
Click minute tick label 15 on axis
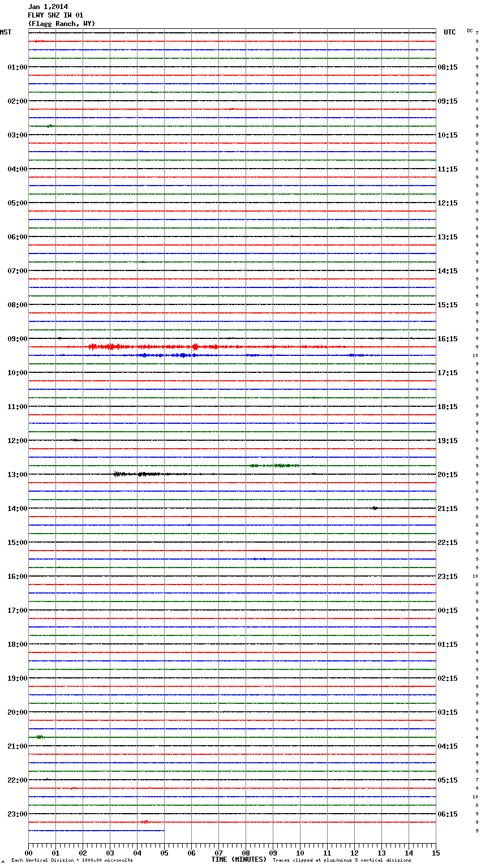coord(436,853)
